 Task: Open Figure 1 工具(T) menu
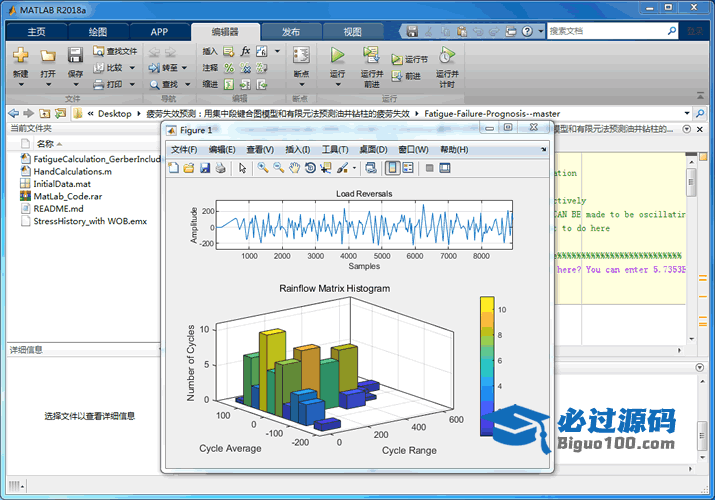pos(335,149)
